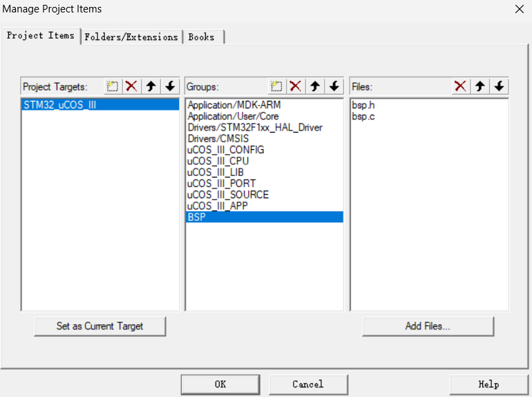
Task: Select Drivers/STM32F1xx_HAL_Driver group
Action: (265, 127)
